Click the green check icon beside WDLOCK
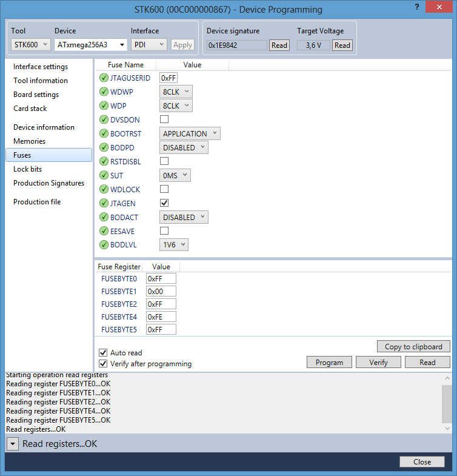The width and height of the screenshot is (457, 476). point(104,189)
